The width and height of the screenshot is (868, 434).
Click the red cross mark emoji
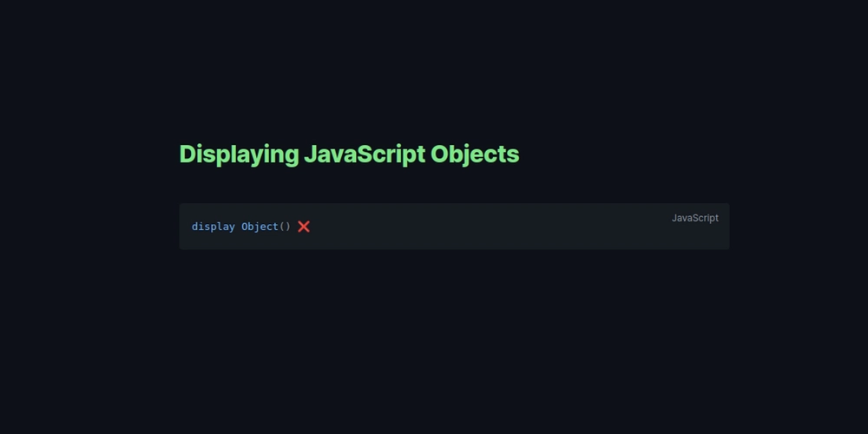pos(303,227)
